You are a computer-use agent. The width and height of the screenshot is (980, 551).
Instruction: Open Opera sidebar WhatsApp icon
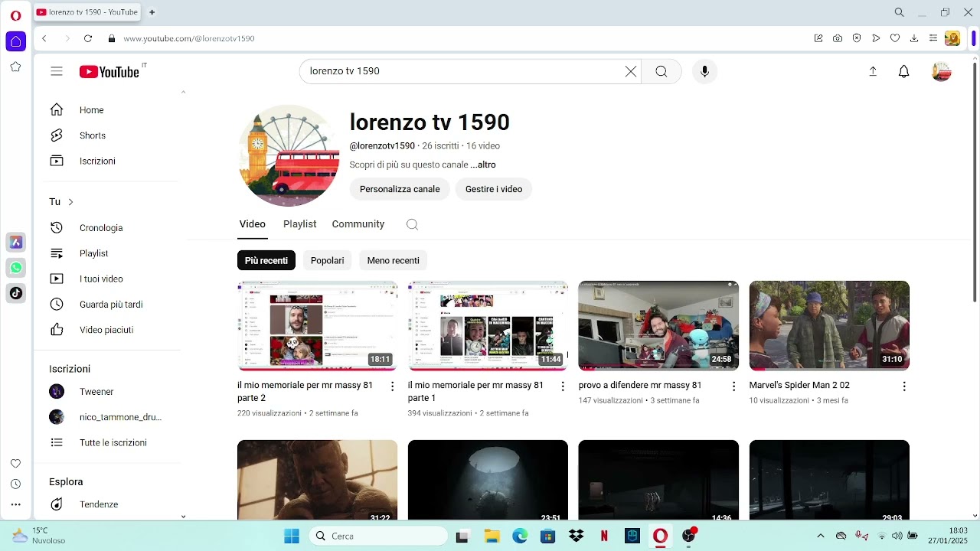[16, 268]
